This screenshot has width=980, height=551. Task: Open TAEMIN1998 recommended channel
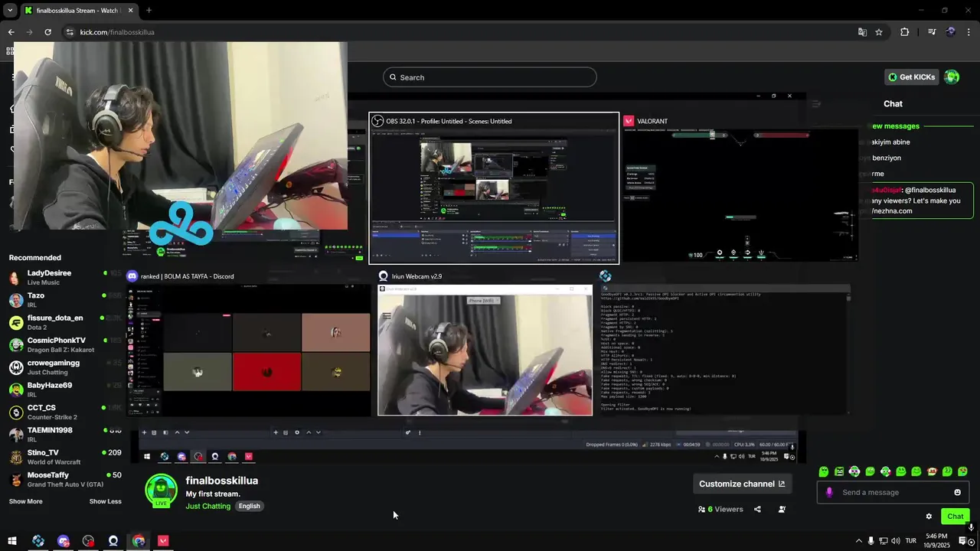click(x=66, y=434)
